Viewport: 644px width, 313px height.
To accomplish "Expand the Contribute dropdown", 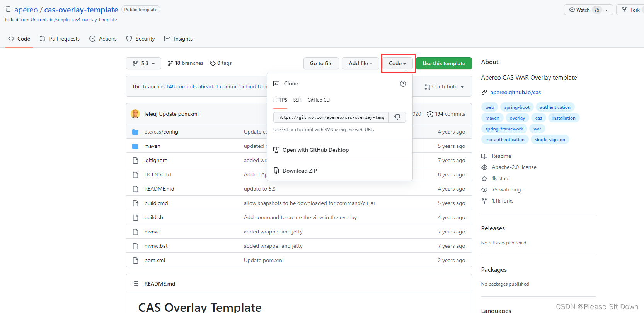I will [x=444, y=87].
